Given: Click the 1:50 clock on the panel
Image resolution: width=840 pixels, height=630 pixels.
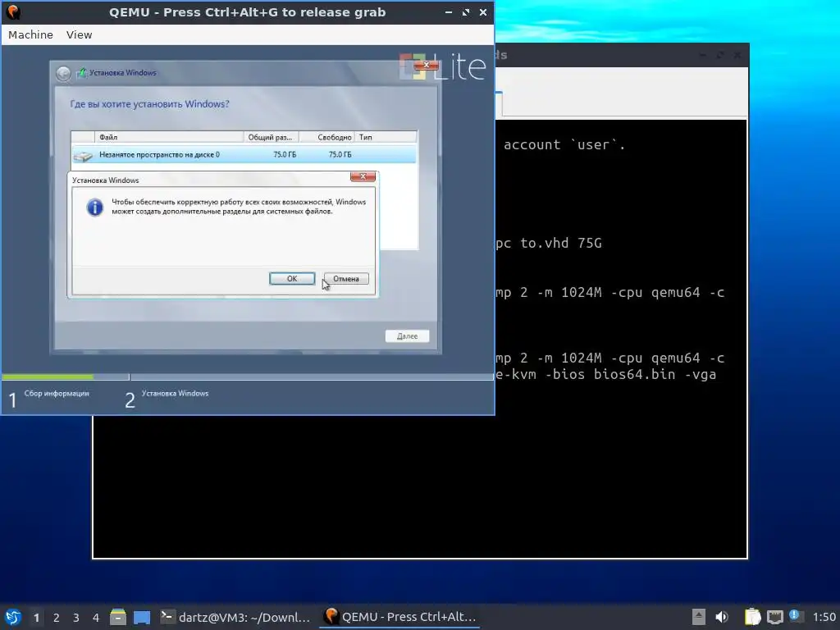Looking at the screenshot, I should pos(824,617).
